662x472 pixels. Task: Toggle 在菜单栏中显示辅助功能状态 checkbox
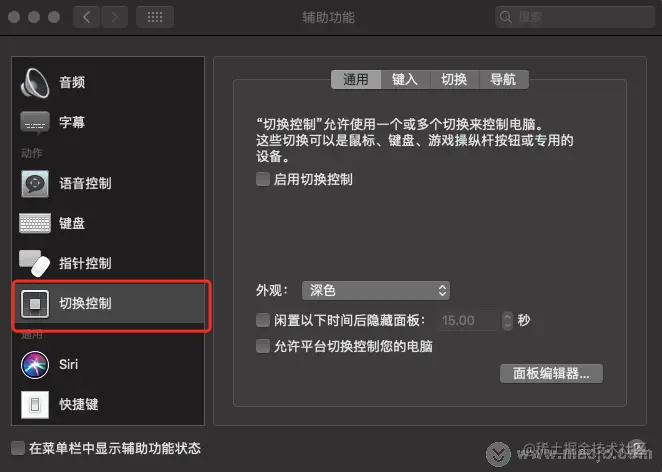(18, 448)
